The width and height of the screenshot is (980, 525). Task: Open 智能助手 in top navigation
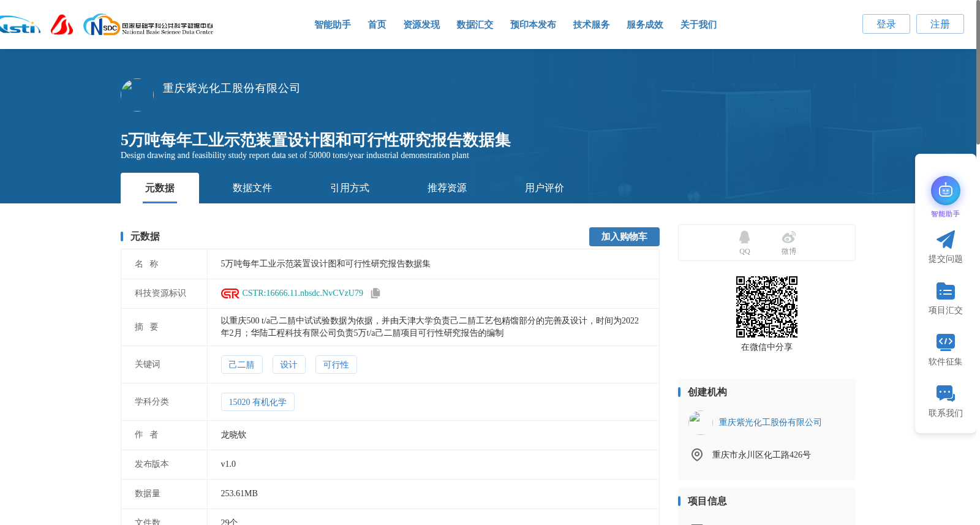(333, 25)
